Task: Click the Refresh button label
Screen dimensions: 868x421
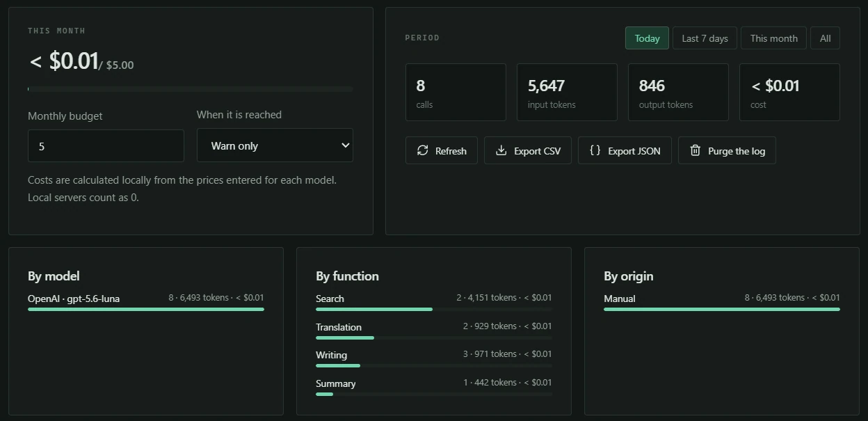Action: coord(451,151)
